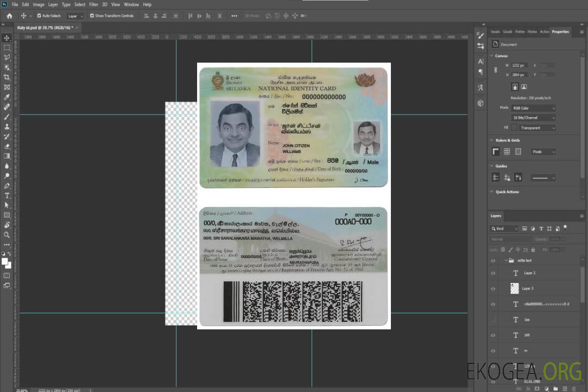Switch to the Properties tab
The height and width of the screenshot is (392, 588).
[560, 32]
